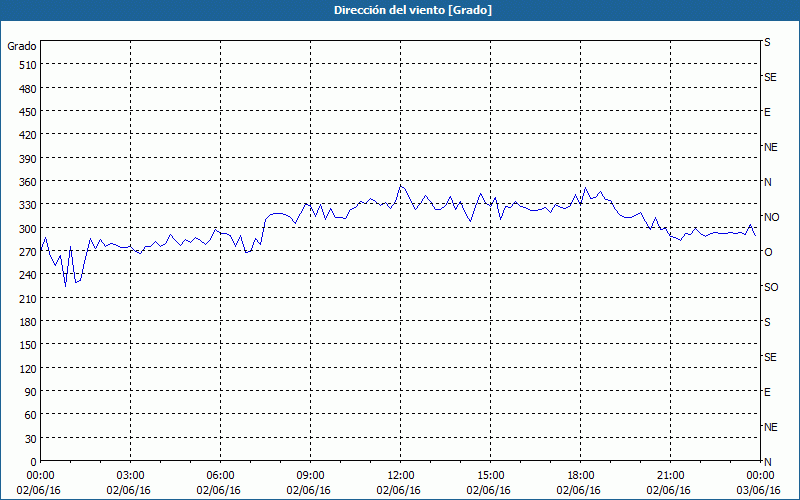
Task: Click the 00:00 label above the 03/06/16 date
Action: (761, 476)
